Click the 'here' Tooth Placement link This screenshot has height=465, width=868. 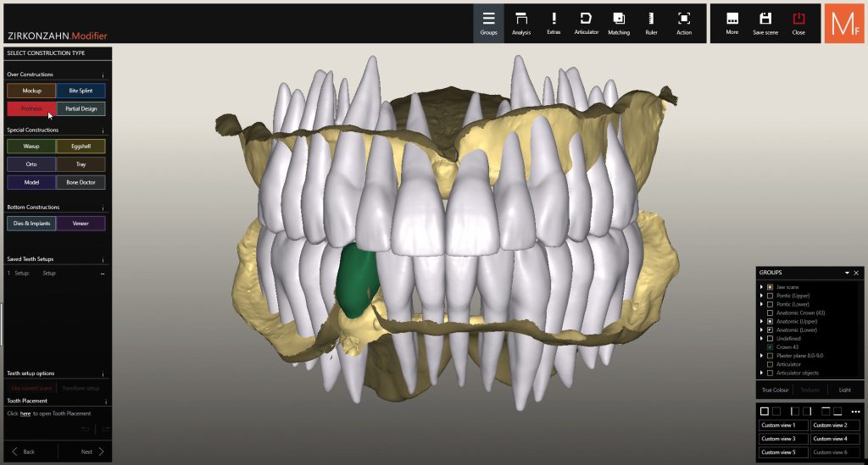(x=25, y=413)
